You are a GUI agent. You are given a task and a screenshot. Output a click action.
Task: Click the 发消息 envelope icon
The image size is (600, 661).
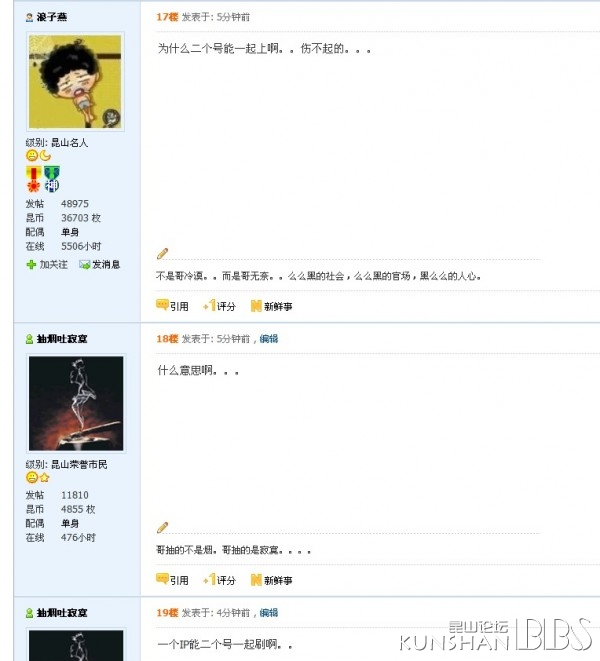(84, 265)
